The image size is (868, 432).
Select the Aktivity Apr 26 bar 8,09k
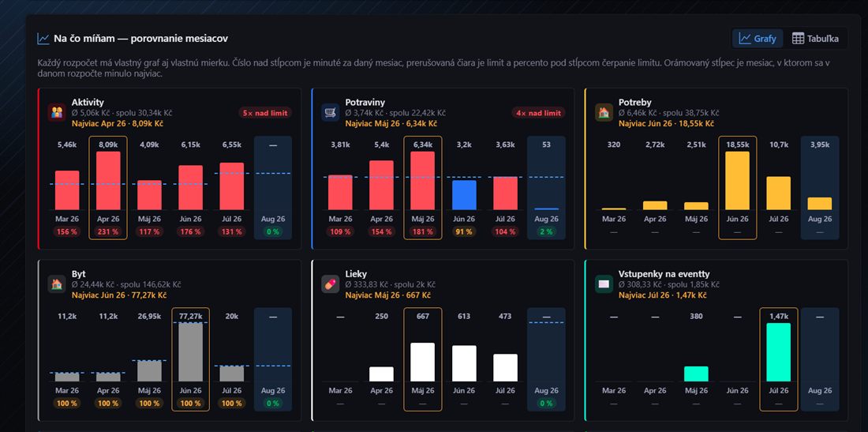(108, 181)
